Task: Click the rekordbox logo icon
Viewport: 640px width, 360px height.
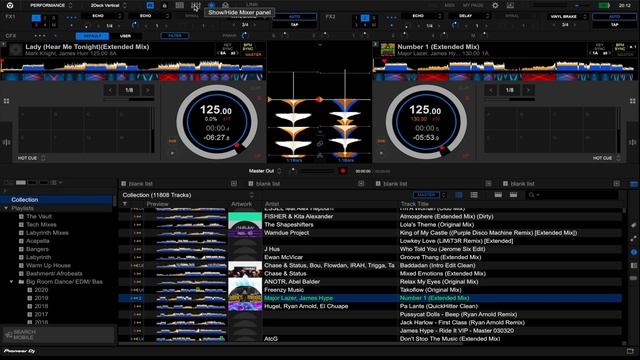Action: (10, 5)
